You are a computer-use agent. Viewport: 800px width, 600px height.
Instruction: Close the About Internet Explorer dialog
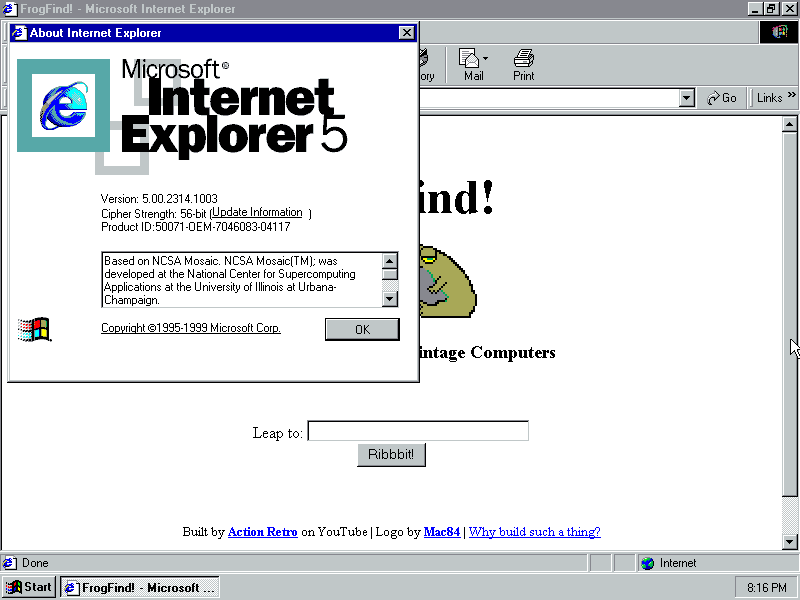[406, 33]
